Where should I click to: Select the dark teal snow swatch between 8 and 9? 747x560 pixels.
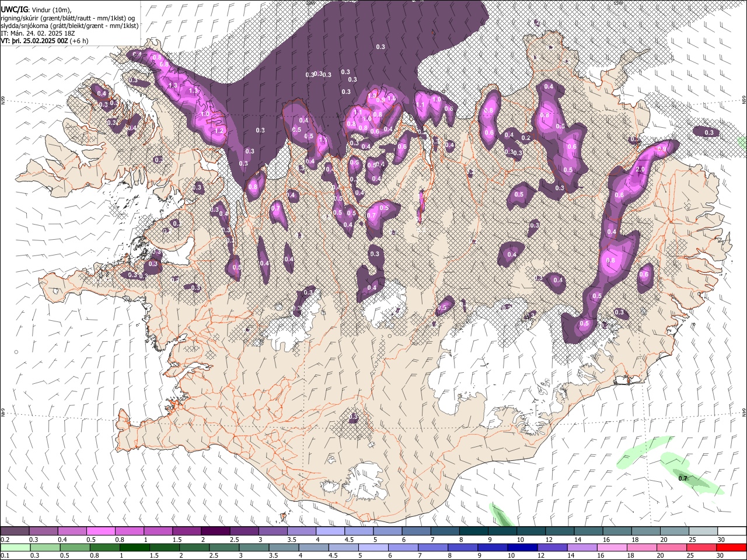click(473, 531)
